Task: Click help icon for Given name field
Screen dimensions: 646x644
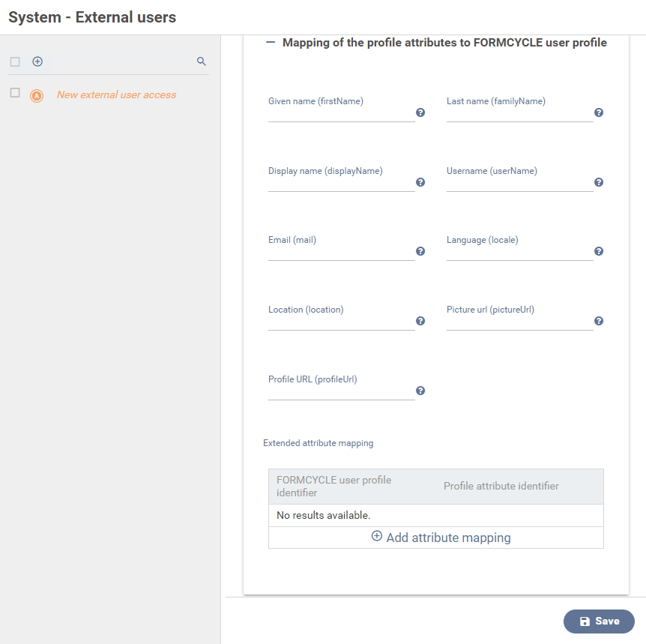Action: (x=420, y=112)
